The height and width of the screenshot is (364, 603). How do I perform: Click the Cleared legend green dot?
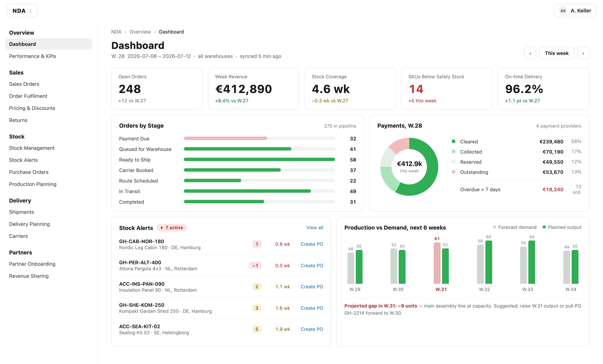(454, 141)
